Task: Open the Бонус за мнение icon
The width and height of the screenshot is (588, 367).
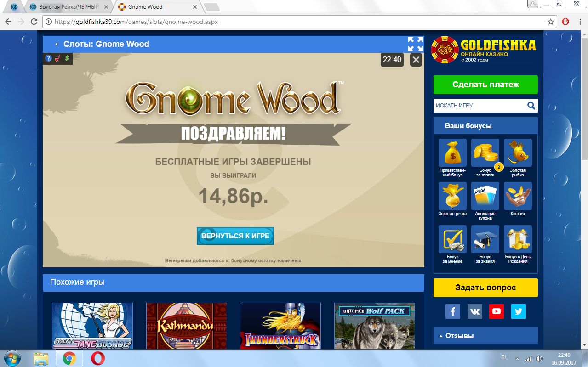Action: [452, 239]
